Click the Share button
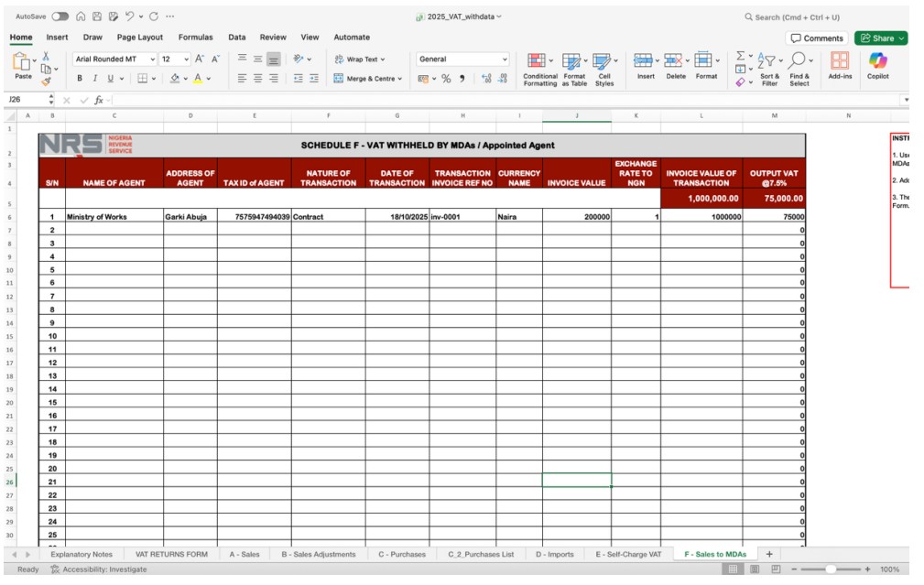 pyautogui.click(x=880, y=38)
